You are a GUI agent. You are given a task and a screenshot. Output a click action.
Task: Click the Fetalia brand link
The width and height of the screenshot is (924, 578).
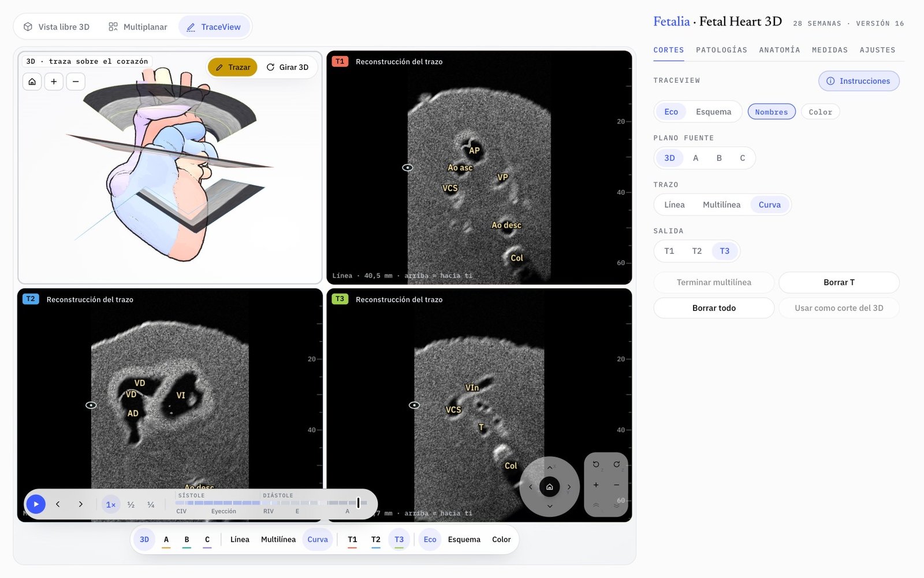tap(672, 21)
